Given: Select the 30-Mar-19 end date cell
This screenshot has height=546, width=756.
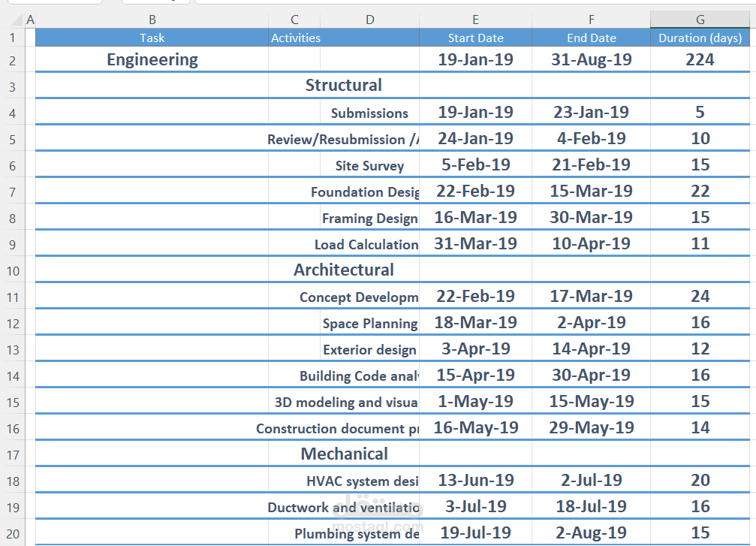Looking at the screenshot, I should tap(591, 217).
